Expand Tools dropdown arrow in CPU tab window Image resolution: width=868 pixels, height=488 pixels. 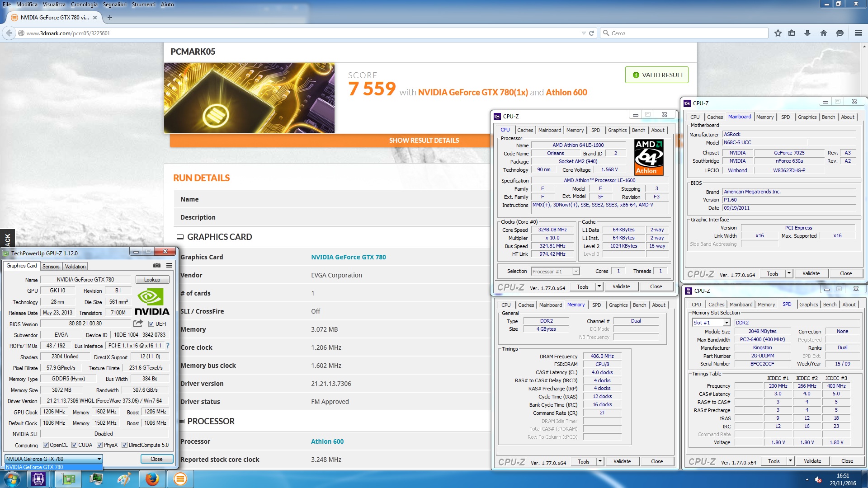[x=599, y=286]
